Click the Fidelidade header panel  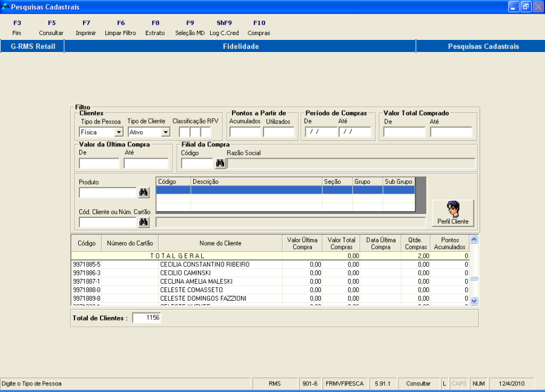240,46
